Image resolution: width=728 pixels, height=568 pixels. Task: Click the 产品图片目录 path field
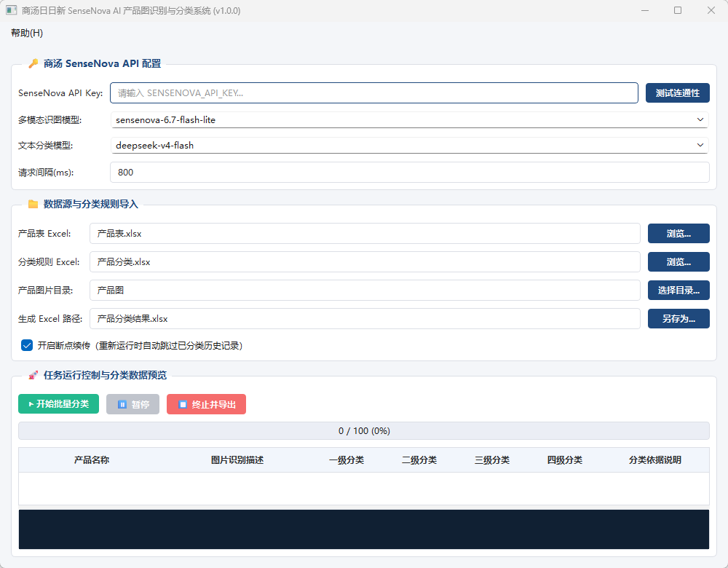(365, 291)
